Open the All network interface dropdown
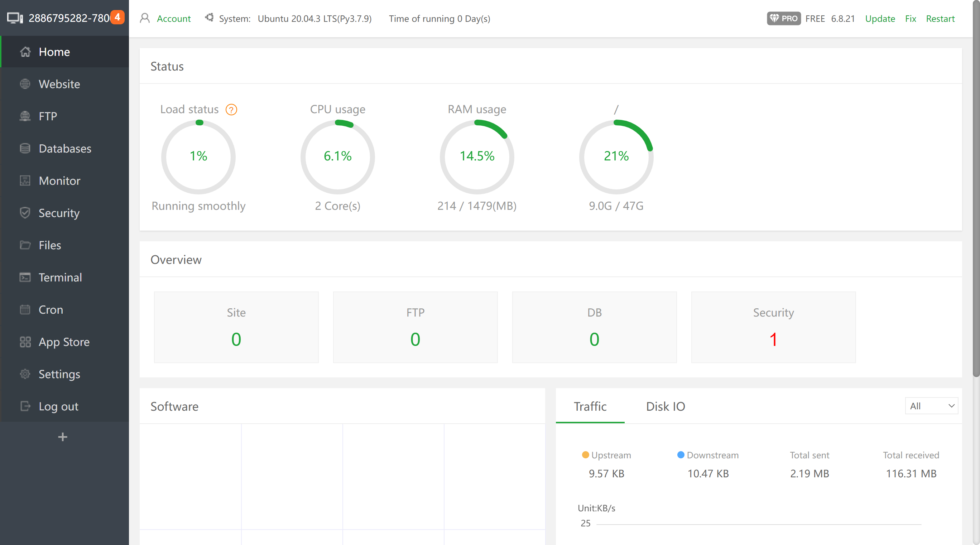Image resolution: width=980 pixels, height=545 pixels. tap(931, 406)
